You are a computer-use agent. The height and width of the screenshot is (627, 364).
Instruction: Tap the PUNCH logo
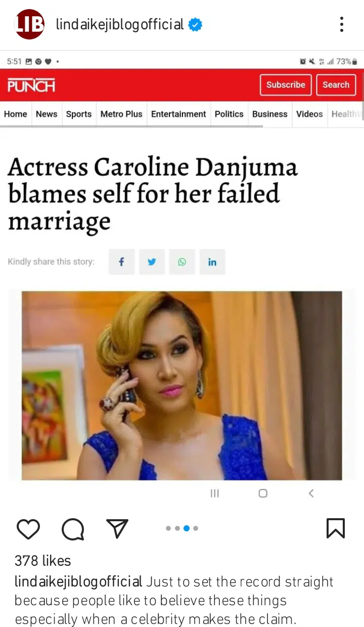coord(31,86)
